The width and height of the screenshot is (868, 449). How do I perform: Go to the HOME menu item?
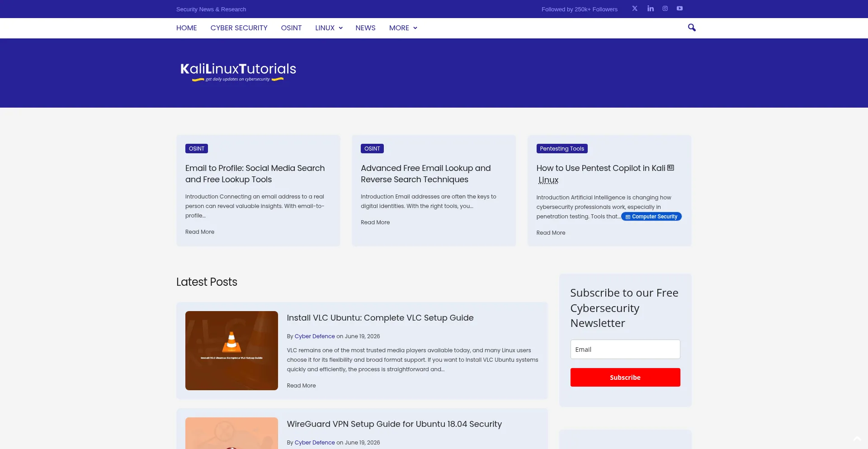click(187, 28)
